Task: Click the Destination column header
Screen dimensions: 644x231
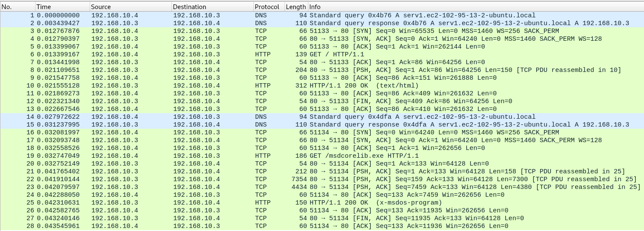Action: point(212,7)
